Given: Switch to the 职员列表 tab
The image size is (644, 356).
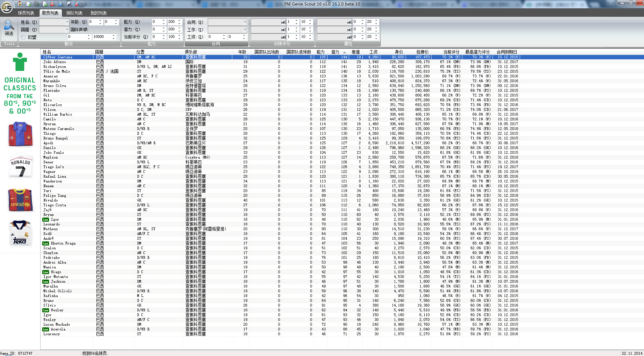Looking at the screenshot, I should (x=50, y=13).
